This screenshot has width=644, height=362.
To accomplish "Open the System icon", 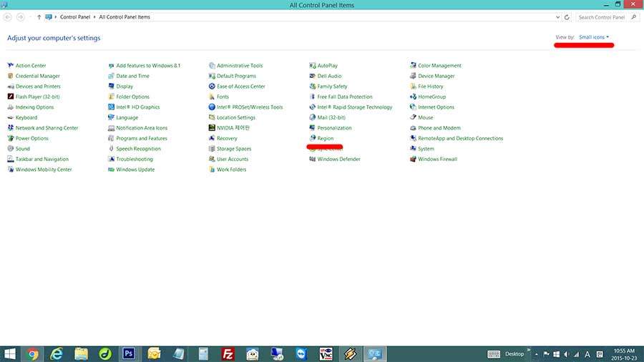I will click(413, 149).
